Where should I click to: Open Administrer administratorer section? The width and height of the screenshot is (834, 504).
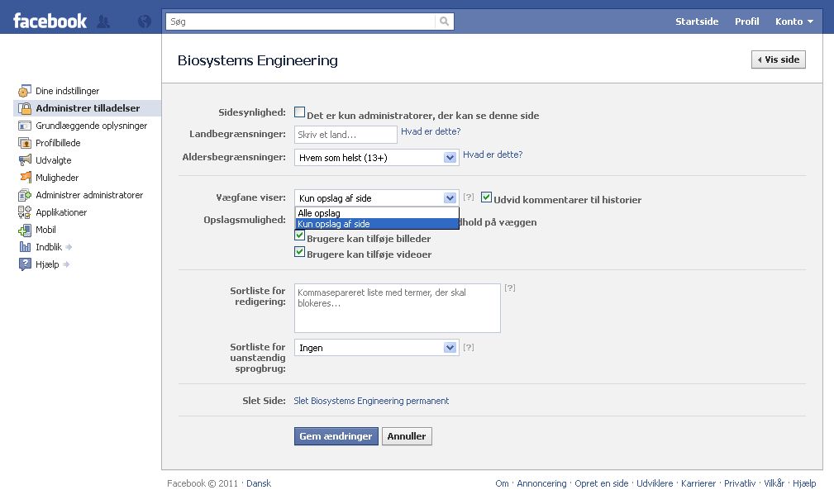[88, 195]
